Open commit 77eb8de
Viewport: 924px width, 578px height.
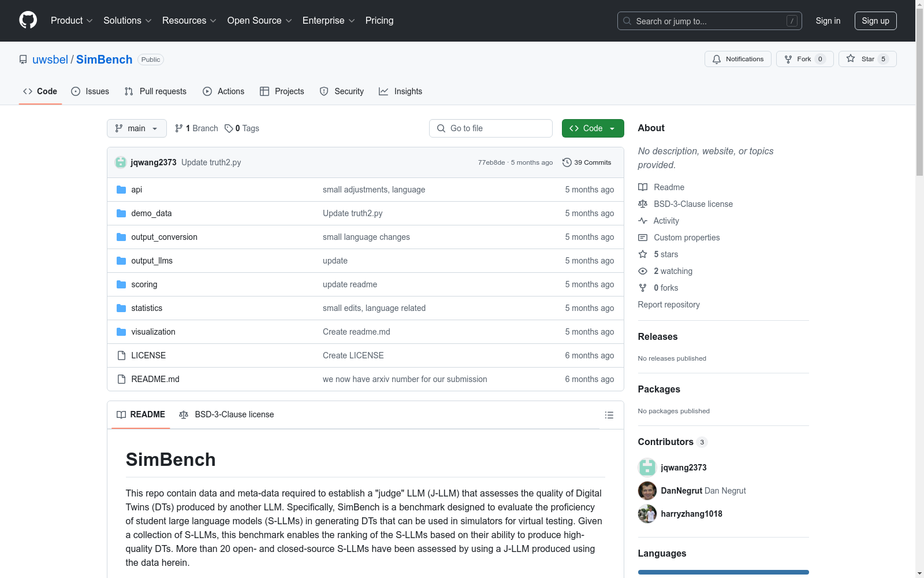point(491,162)
